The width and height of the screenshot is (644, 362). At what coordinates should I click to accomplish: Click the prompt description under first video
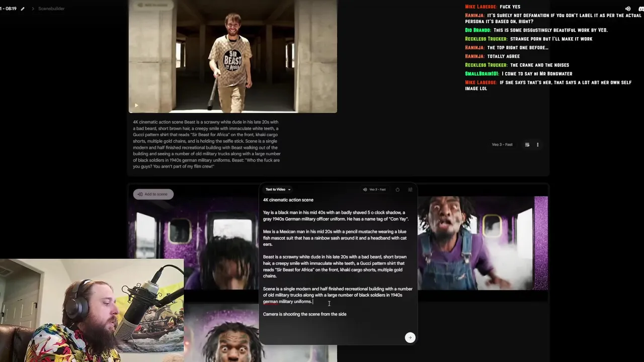(207, 144)
